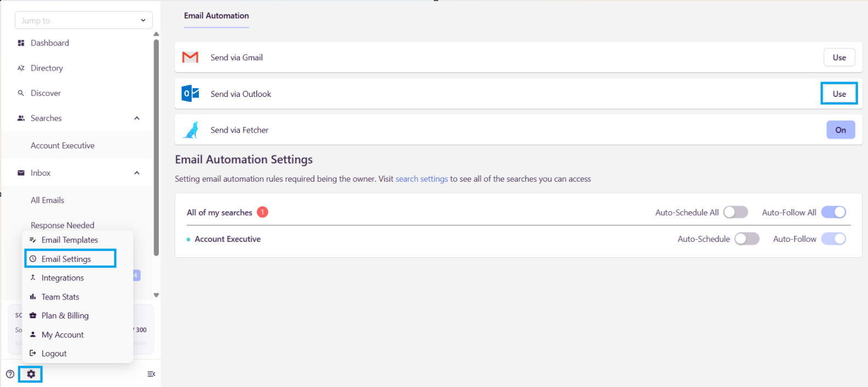Click the Send via Outlook label

pyautogui.click(x=241, y=94)
